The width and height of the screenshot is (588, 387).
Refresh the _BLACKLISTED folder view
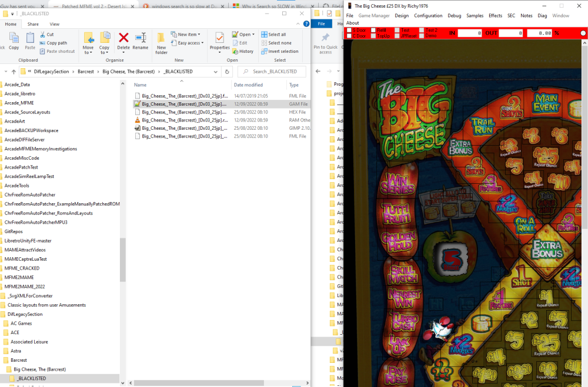227,72
